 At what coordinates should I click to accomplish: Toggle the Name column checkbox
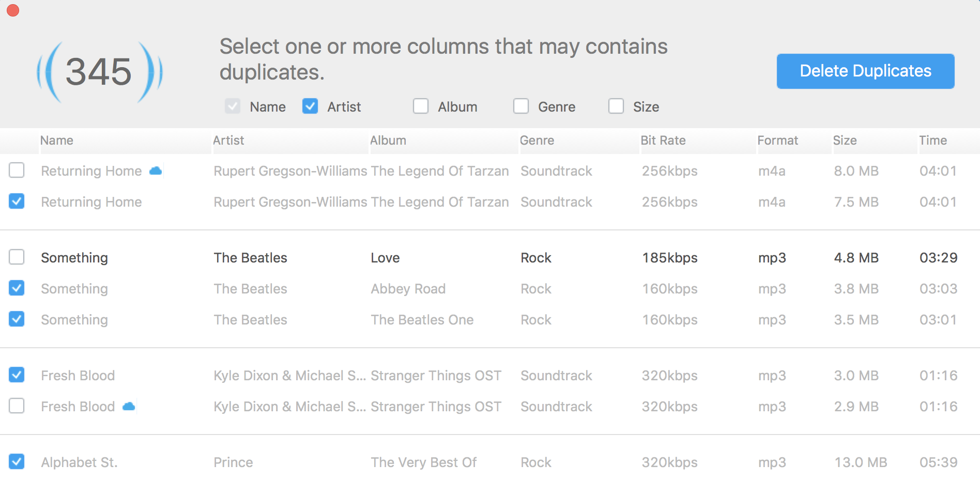tap(233, 106)
